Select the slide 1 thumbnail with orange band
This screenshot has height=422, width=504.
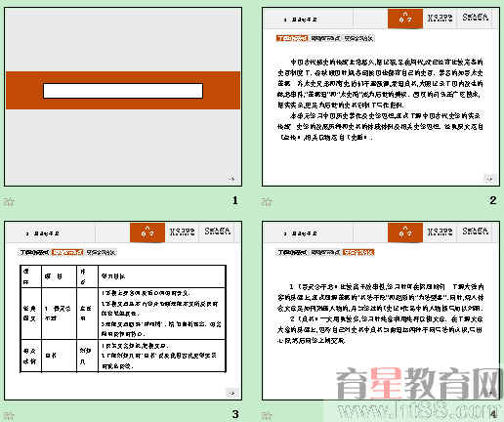(123, 97)
